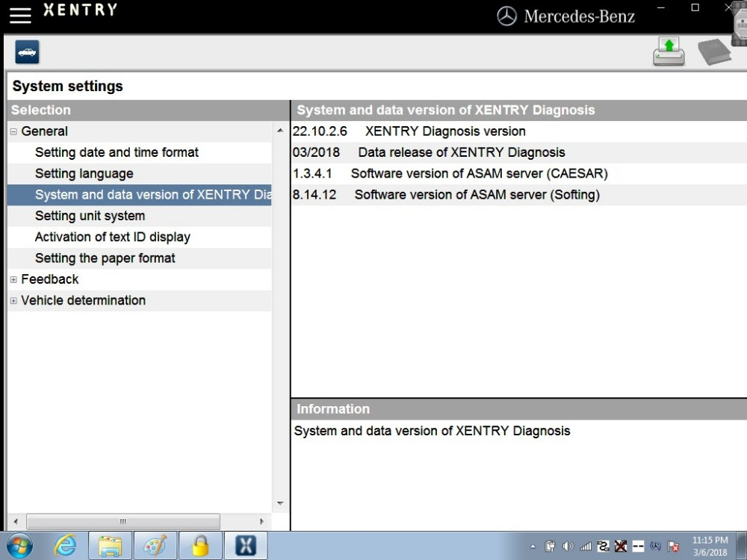
Task: Click the Information panel header
Action: [x=519, y=409]
